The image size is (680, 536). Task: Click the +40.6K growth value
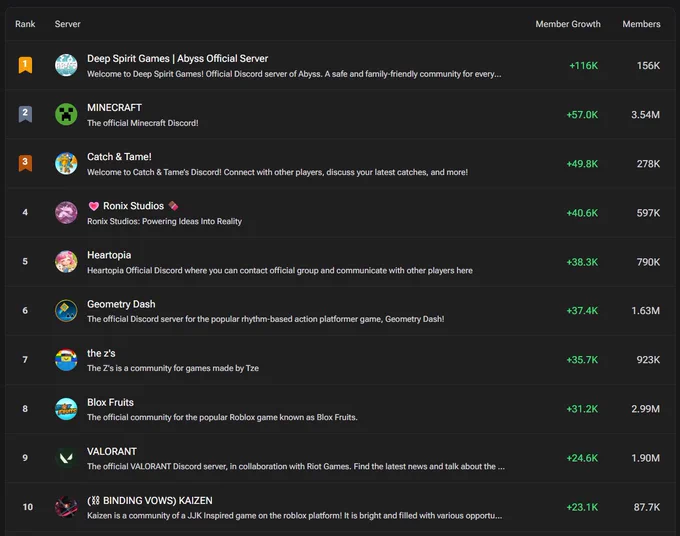click(x=582, y=213)
